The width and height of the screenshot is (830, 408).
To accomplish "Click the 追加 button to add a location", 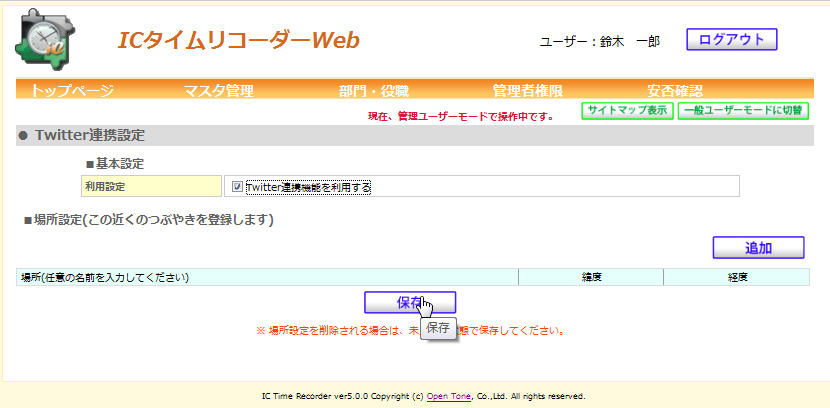I will tap(758, 247).
